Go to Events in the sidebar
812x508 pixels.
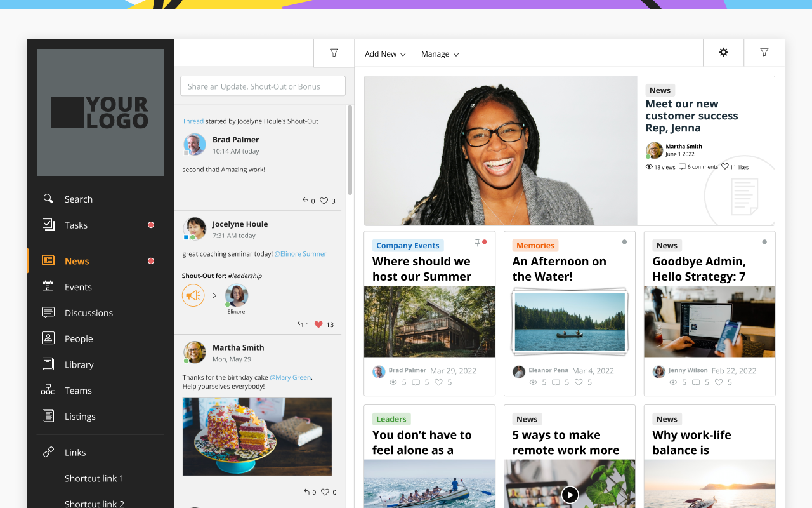pos(78,287)
